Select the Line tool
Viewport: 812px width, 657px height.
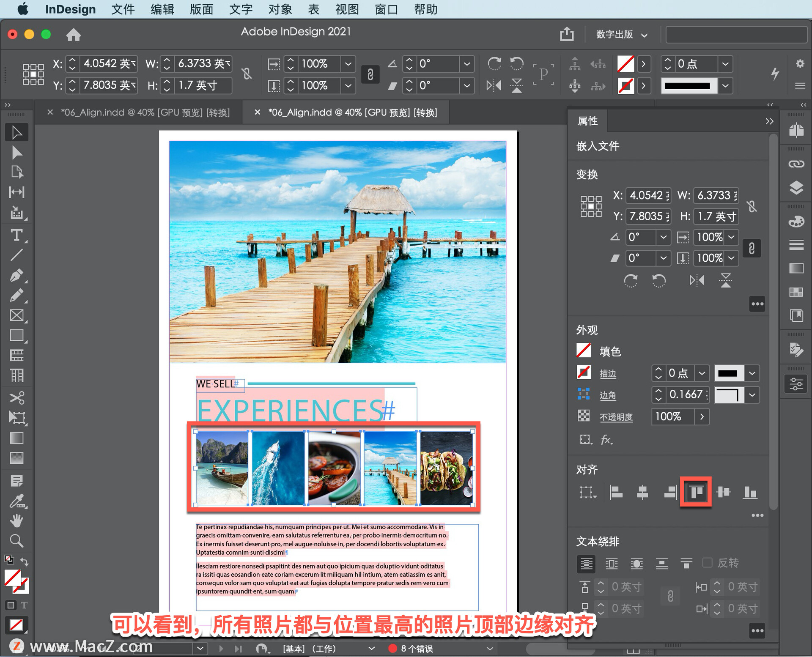(x=16, y=255)
